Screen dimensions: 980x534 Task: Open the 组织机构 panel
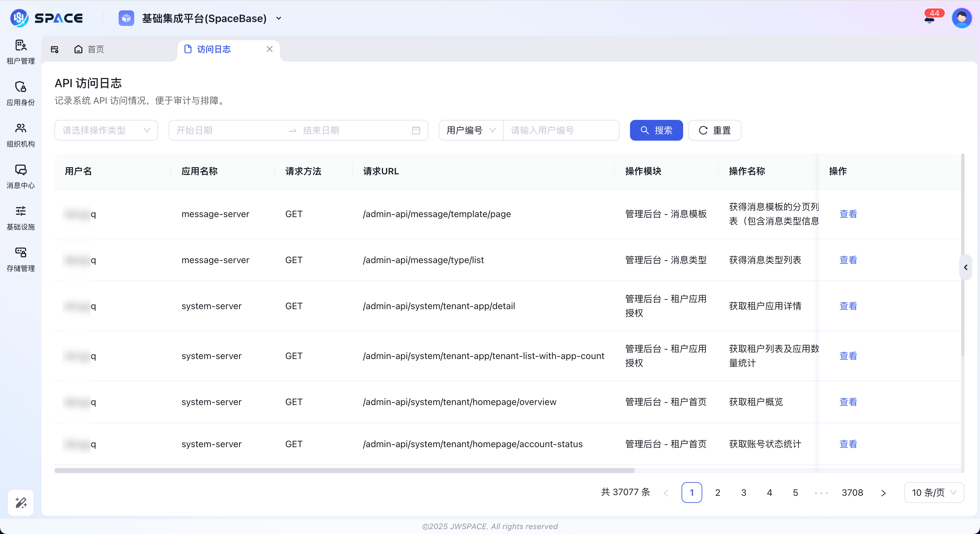tap(20, 135)
